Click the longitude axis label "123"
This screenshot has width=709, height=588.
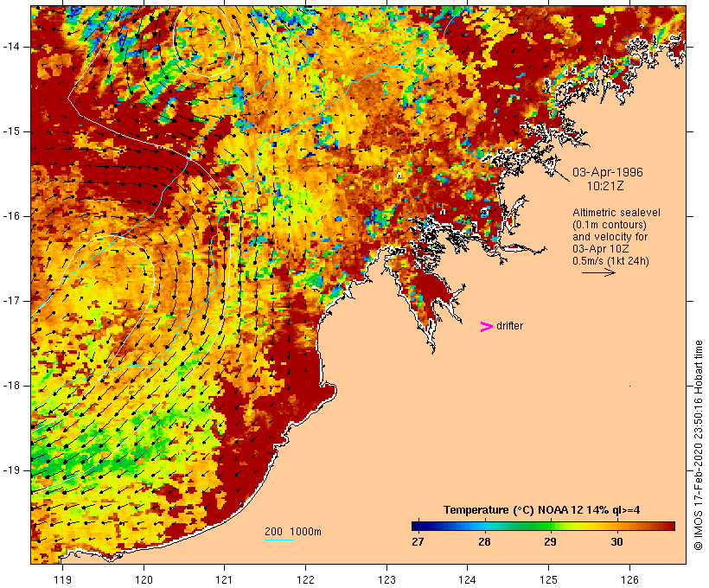pos(386,579)
